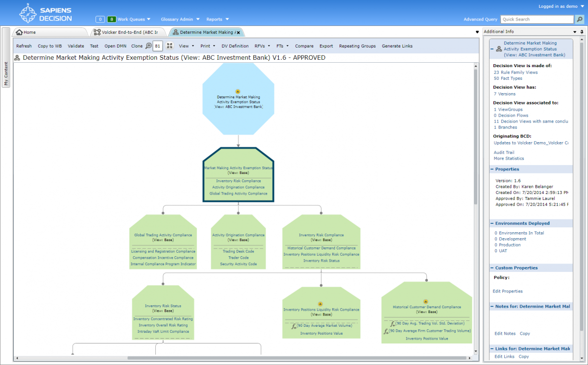Image resolution: width=588 pixels, height=365 pixels.
Task: Open the Audit Trail link
Action: [x=504, y=153]
